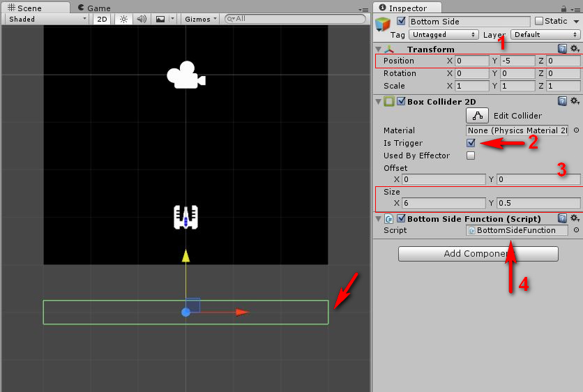This screenshot has height=392, width=583.
Task: Open the Gizmos dropdown
Action: tap(200, 19)
